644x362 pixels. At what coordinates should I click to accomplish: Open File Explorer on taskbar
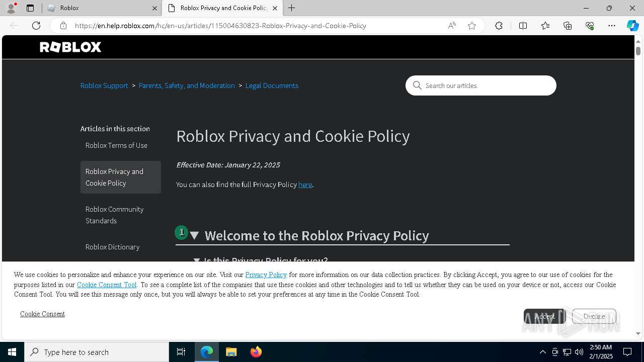[x=231, y=352]
